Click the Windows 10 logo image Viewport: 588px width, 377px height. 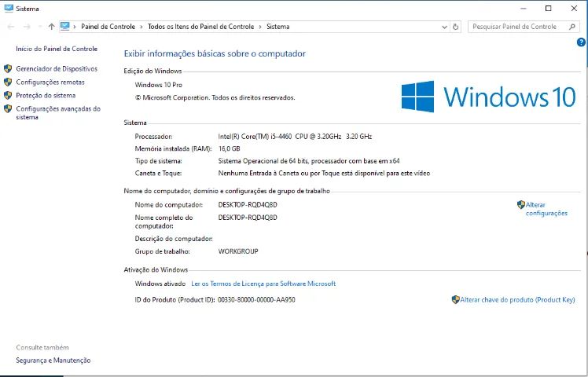tap(488, 97)
